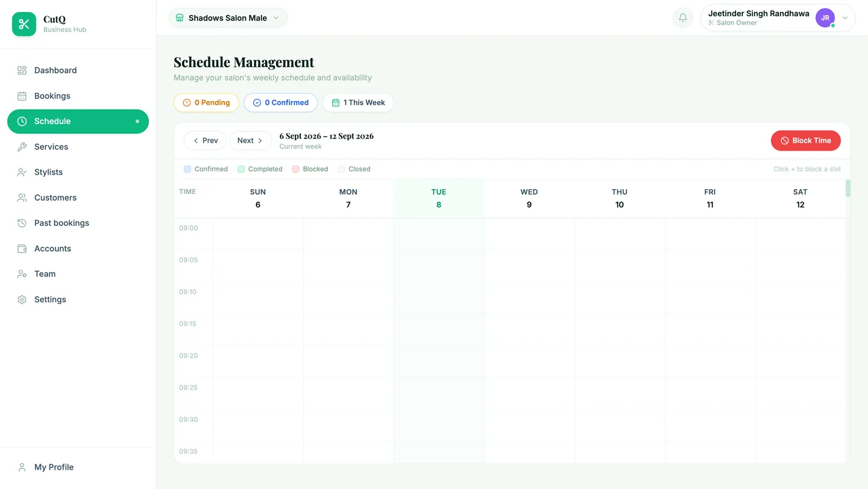Click the Accounts wallet icon
Image resolution: width=868 pixels, height=489 pixels.
coord(22,249)
